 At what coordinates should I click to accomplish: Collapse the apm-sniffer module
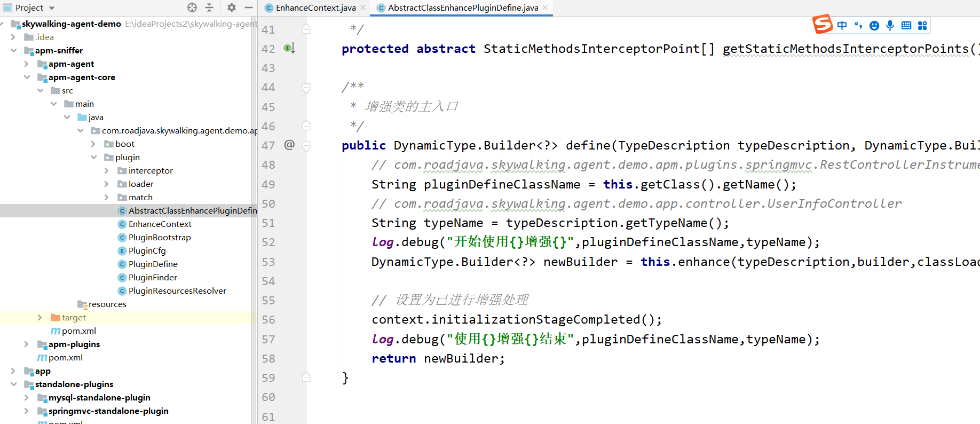(x=13, y=50)
